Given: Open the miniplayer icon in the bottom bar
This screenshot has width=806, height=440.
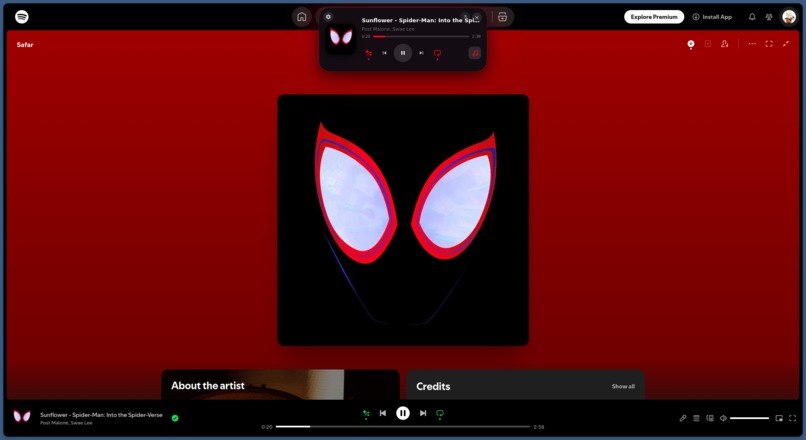Looking at the screenshot, I should coord(779,418).
